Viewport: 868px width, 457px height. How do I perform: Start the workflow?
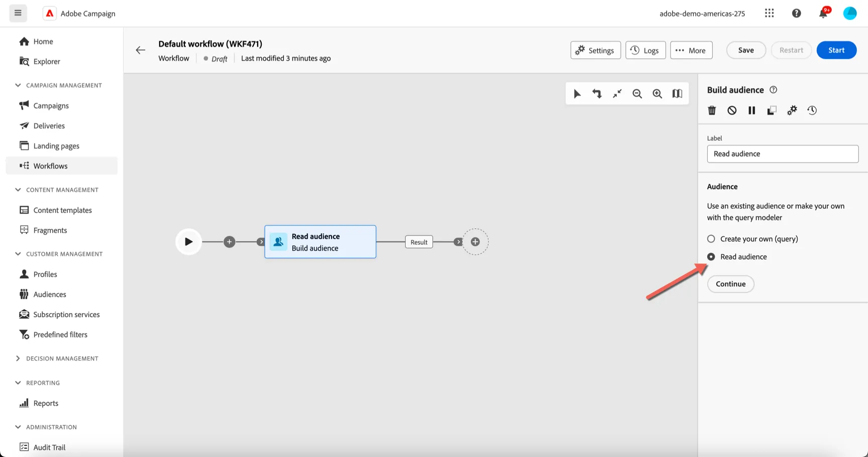pos(836,50)
